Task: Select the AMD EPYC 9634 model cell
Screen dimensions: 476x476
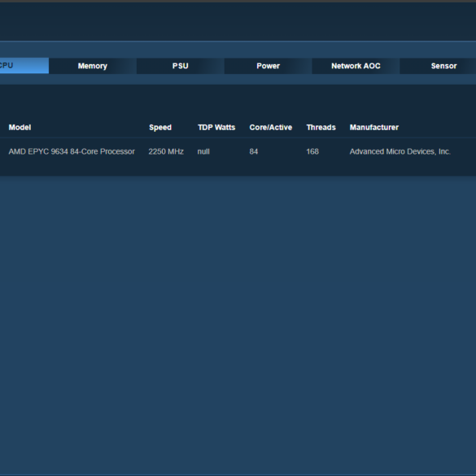Action: 72,151
